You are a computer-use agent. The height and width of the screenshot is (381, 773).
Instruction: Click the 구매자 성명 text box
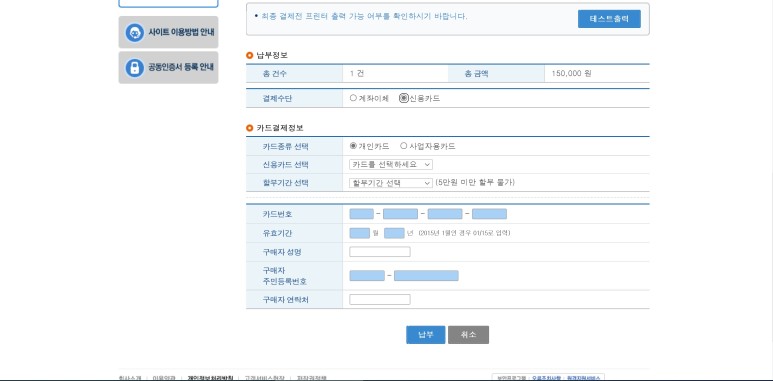tap(380, 252)
